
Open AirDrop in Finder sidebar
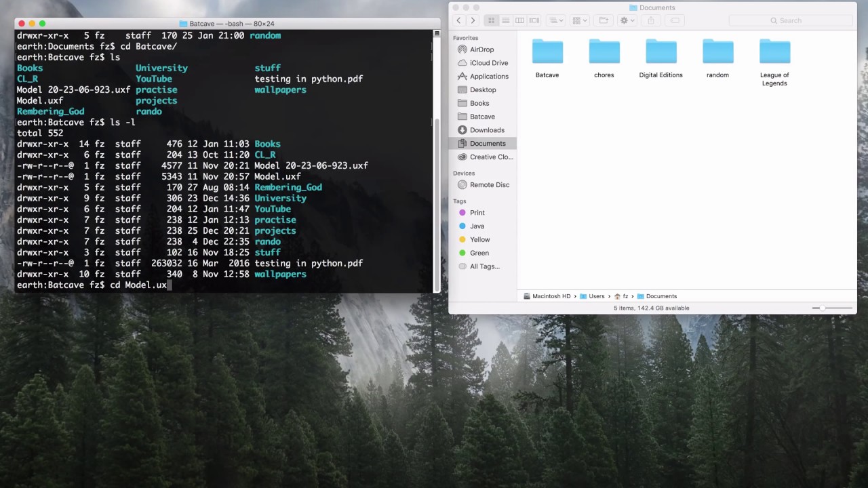coord(481,49)
